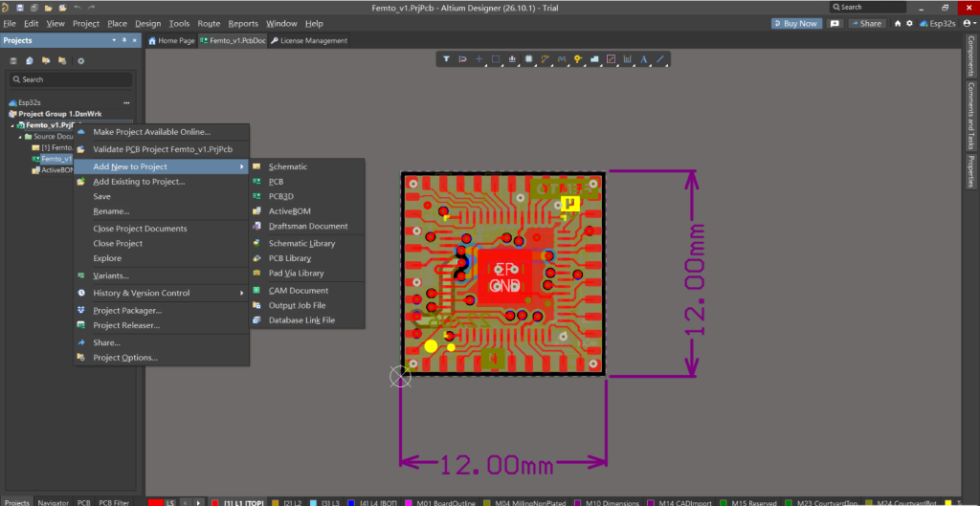Click the Projects panel Search field
The image size is (980, 506).
[71, 79]
